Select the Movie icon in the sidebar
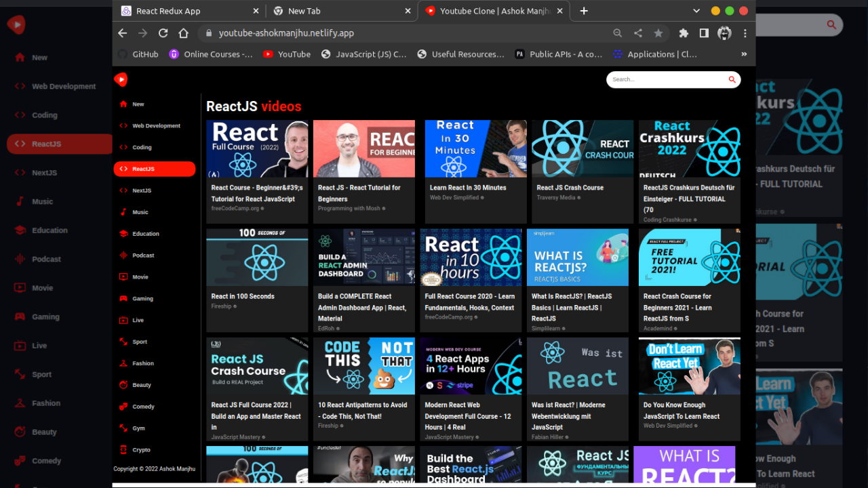 click(123, 277)
